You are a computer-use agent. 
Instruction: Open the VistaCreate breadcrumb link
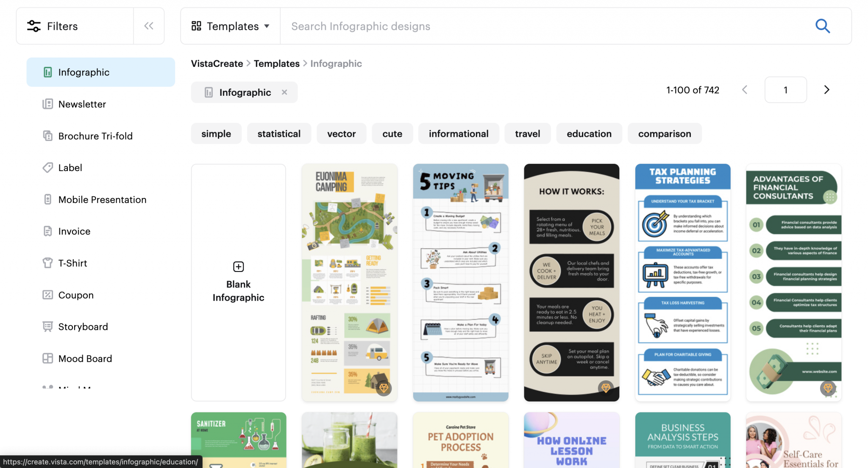click(217, 64)
